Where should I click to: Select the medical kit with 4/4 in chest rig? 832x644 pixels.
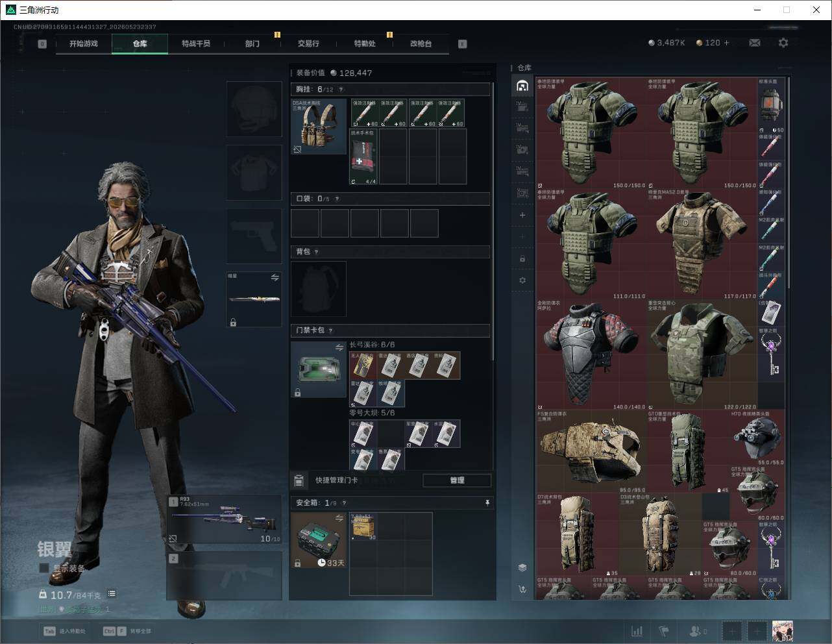(x=364, y=156)
